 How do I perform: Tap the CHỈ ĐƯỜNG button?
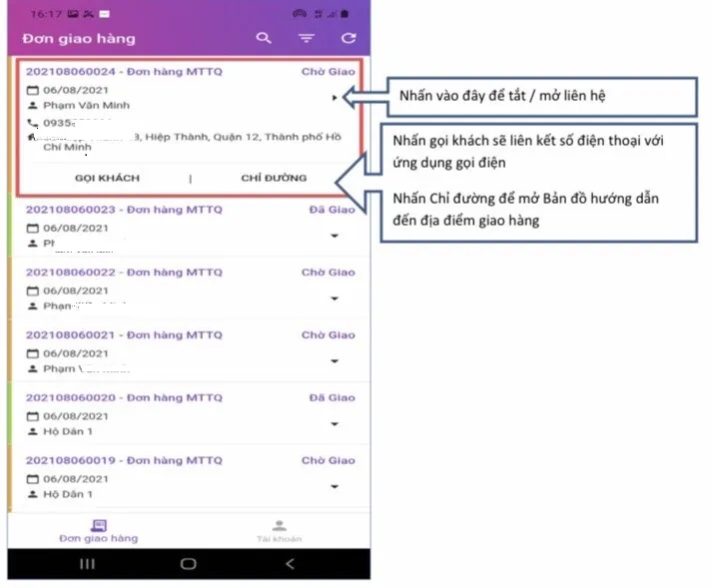(x=274, y=178)
